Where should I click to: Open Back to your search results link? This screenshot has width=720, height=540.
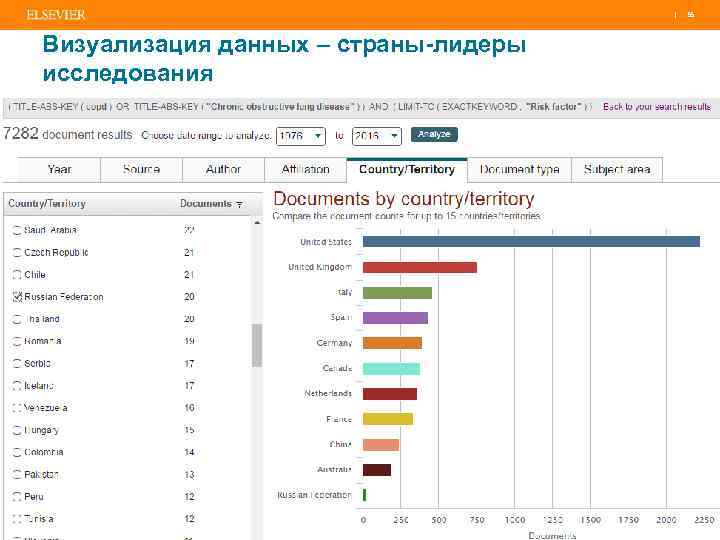(x=657, y=107)
